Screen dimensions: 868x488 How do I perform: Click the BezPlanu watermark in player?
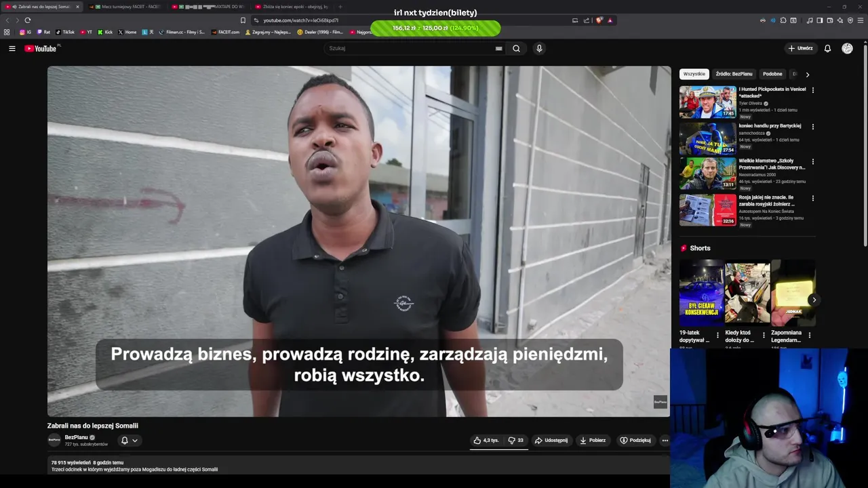tap(660, 402)
